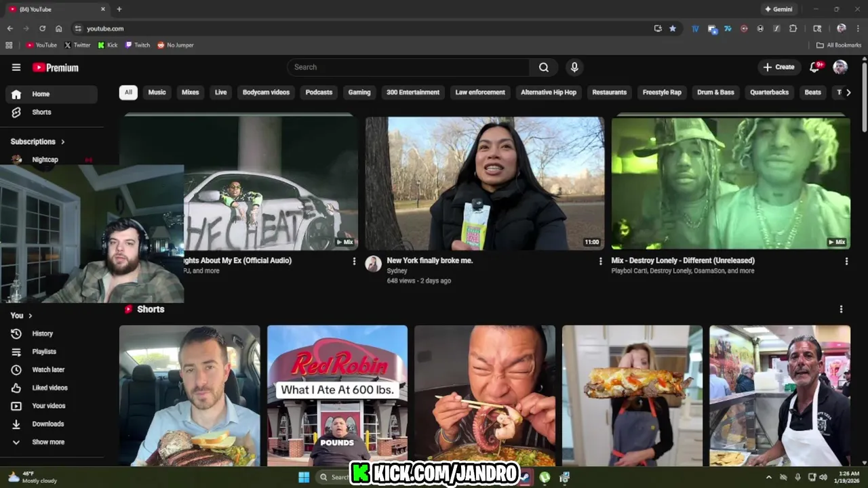Image resolution: width=868 pixels, height=488 pixels.
Task: Open the uTorrent taskbar icon
Action: click(x=545, y=477)
